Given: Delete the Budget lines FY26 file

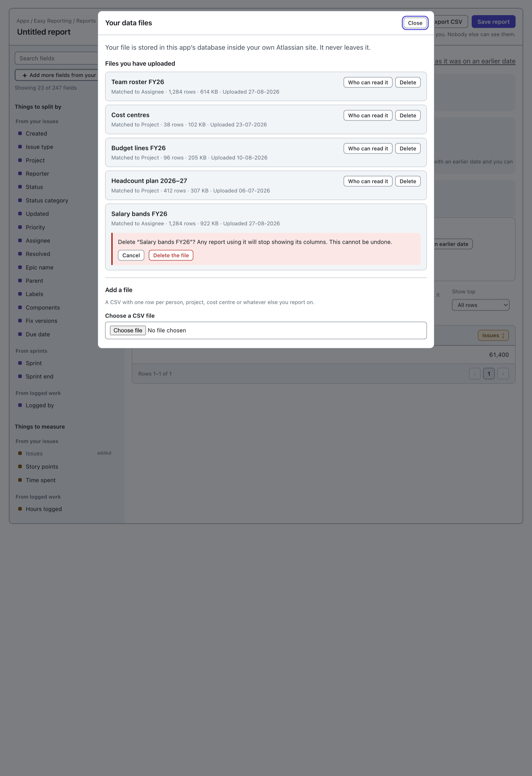Looking at the screenshot, I should 408,149.
